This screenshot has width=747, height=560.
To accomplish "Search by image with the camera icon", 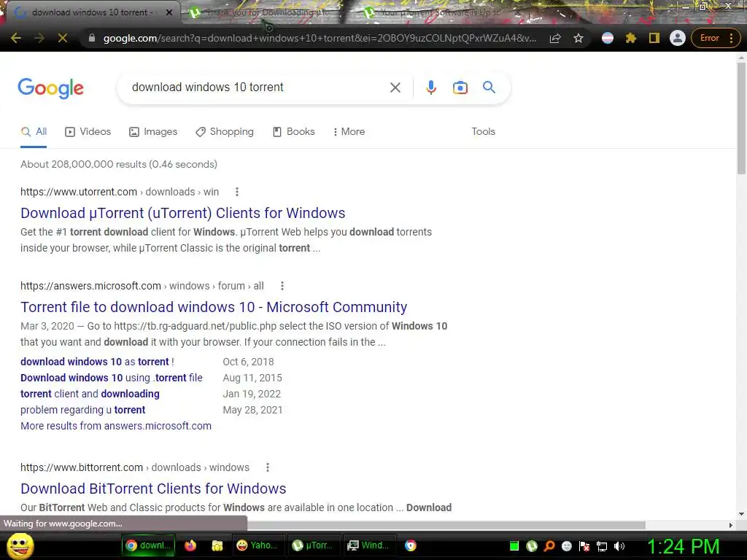I will pos(460,87).
